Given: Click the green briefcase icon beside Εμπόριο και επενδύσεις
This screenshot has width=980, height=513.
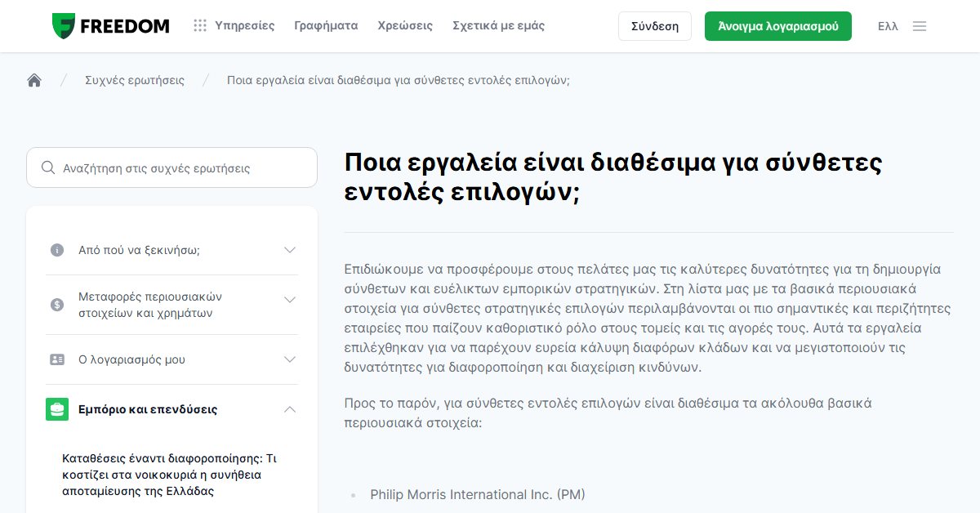Looking at the screenshot, I should 57,409.
